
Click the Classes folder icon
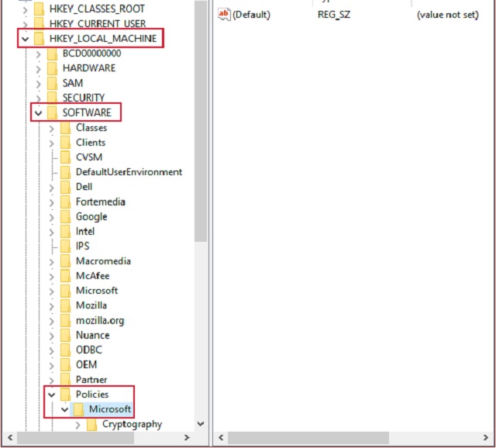pos(65,128)
